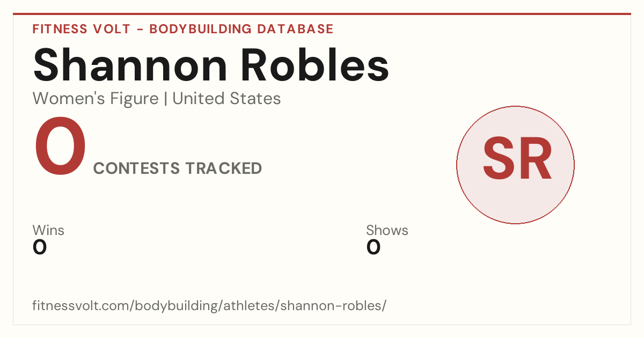Click the zero value under Wins
The height and width of the screenshot is (338, 644).
tap(40, 247)
